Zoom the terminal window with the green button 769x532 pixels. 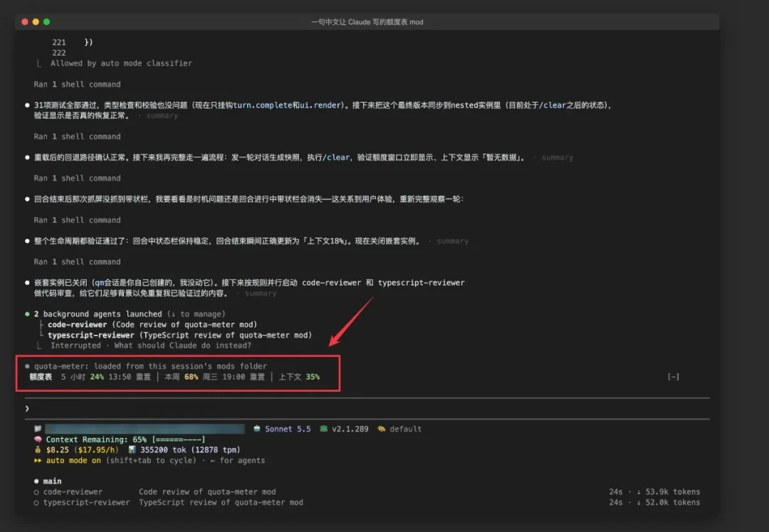(x=46, y=21)
